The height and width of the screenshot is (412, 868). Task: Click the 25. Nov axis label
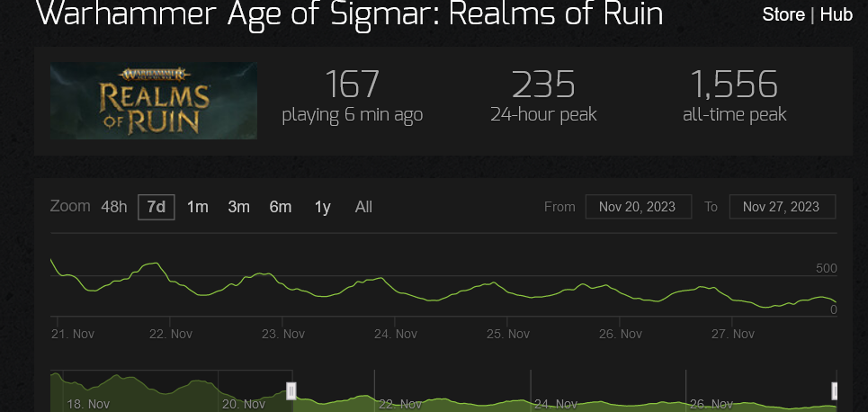[x=508, y=334]
